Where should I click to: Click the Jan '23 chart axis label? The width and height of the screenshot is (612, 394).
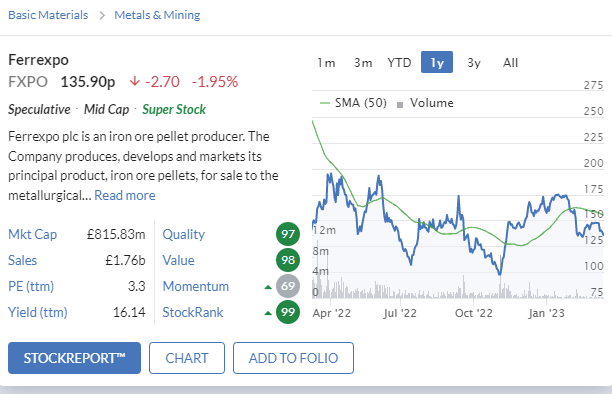[x=546, y=313]
